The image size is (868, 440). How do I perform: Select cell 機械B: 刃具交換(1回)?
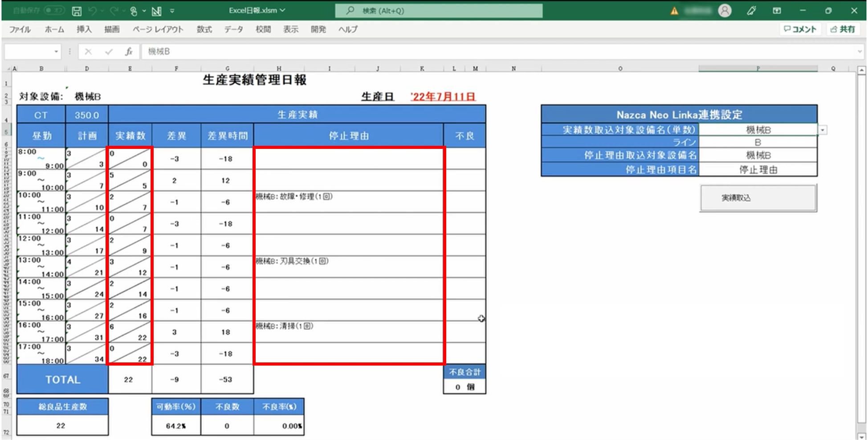point(348,267)
